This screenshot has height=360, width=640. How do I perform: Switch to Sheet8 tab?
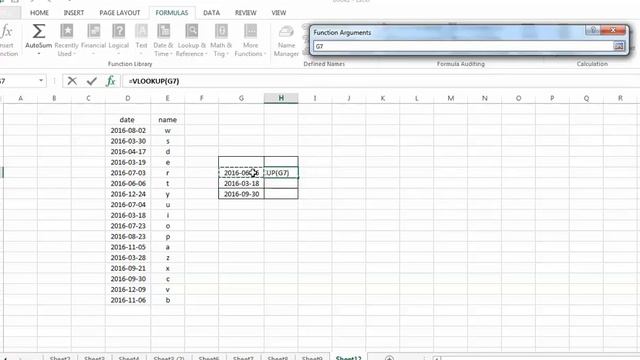point(278,358)
